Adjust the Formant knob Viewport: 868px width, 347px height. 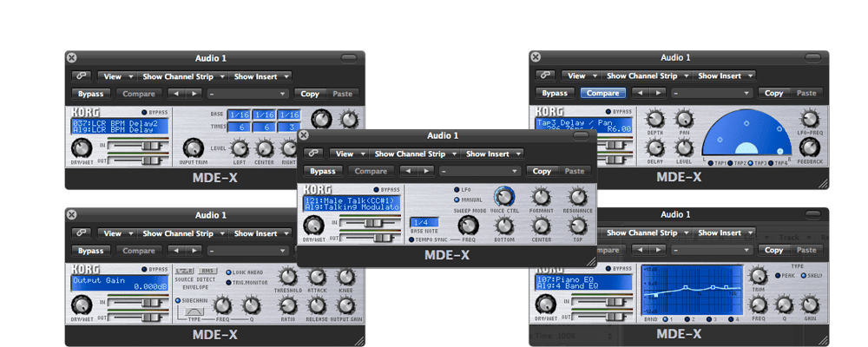[x=541, y=197]
